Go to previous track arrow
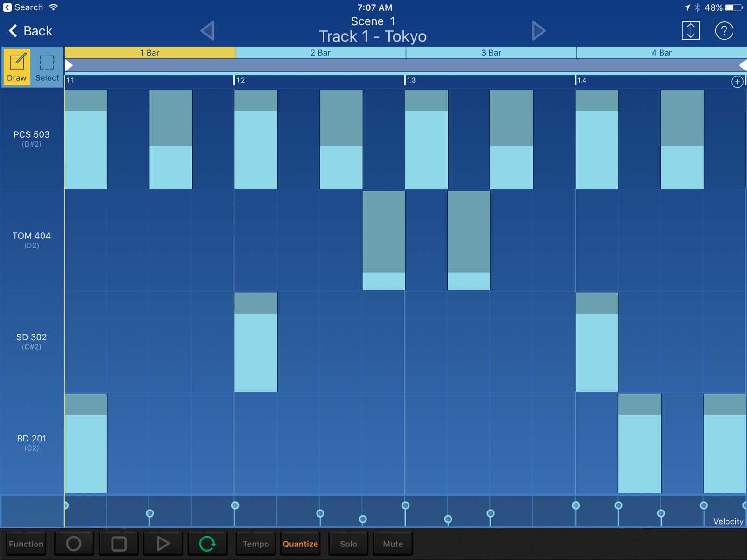This screenshot has height=560, width=747. pos(207,31)
